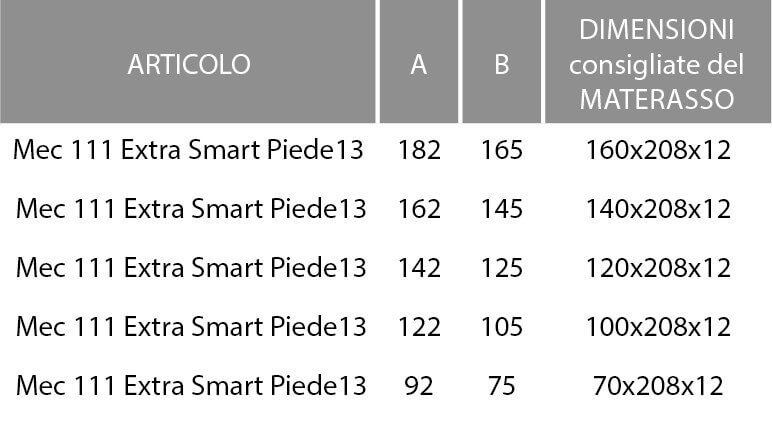Select the 140x208x12 mattress dimension

(658, 208)
